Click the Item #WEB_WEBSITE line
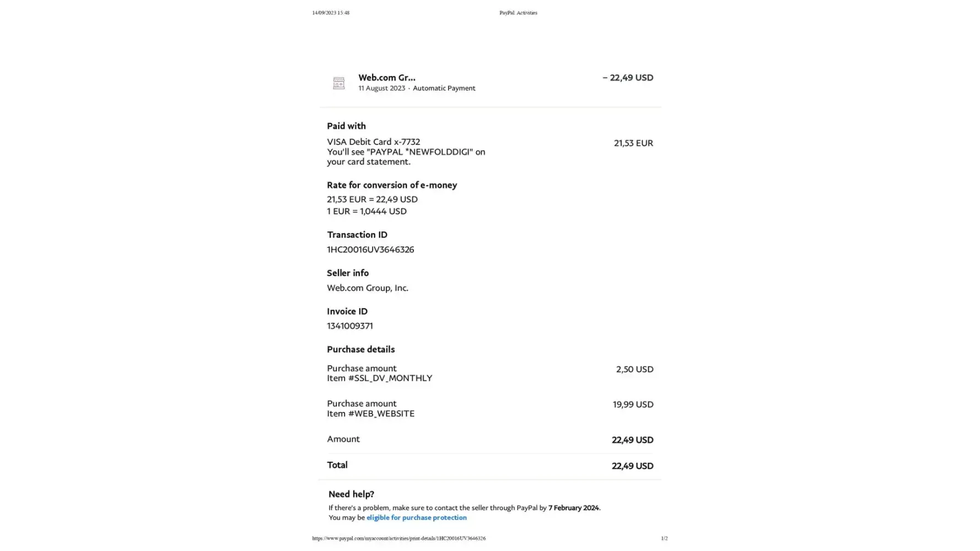Viewport: 980px width, 551px height. (x=370, y=414)
